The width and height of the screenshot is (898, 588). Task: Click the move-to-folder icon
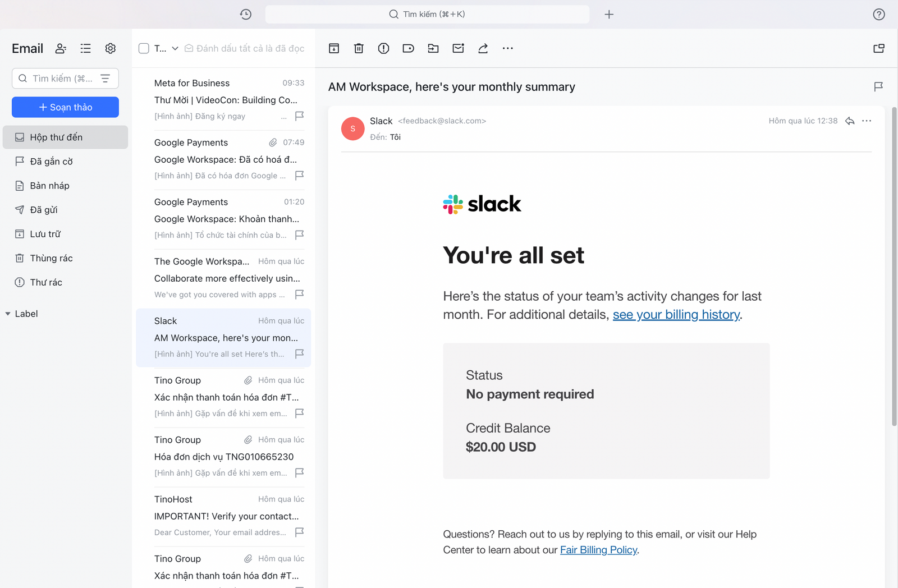coord(433,48)
